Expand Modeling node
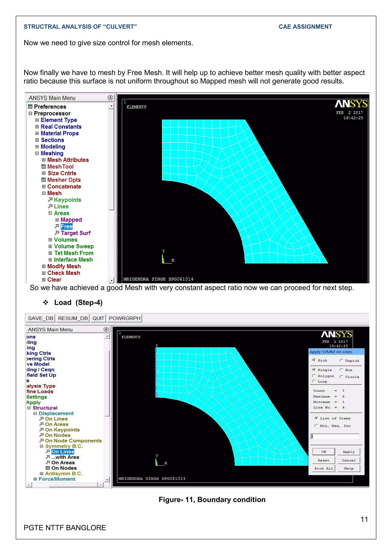The height and width of the screenshot is (555, 392). (x=37, y=146)
